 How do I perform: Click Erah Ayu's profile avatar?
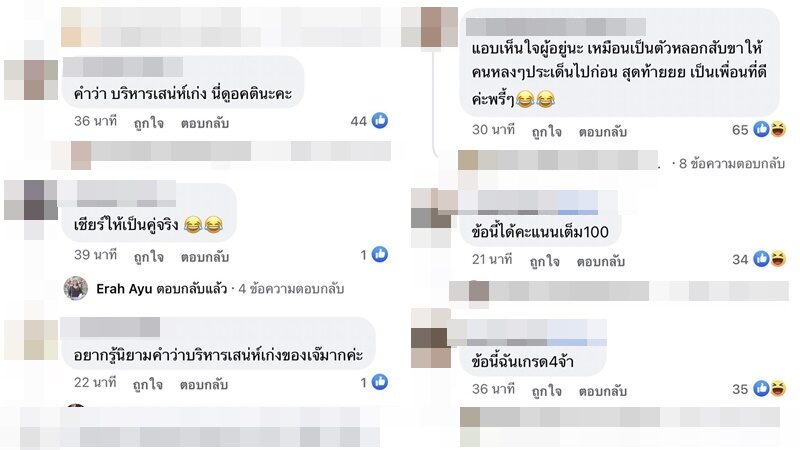click(76, 289)
